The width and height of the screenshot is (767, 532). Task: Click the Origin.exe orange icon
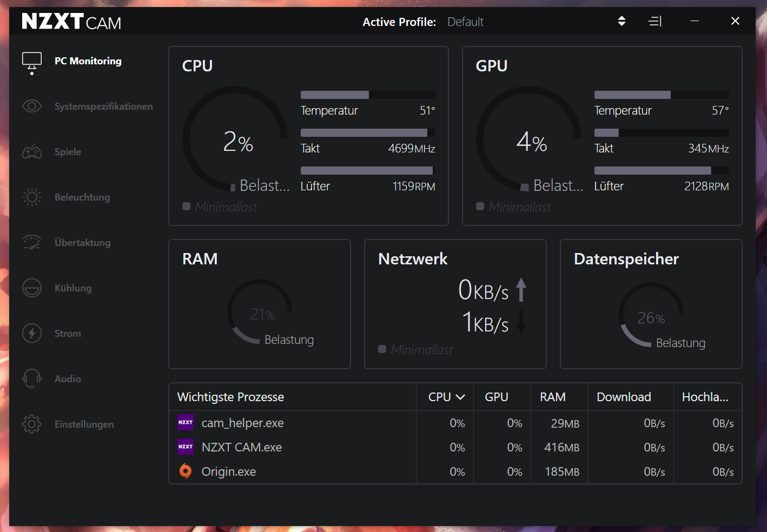(x=186, y=471)
